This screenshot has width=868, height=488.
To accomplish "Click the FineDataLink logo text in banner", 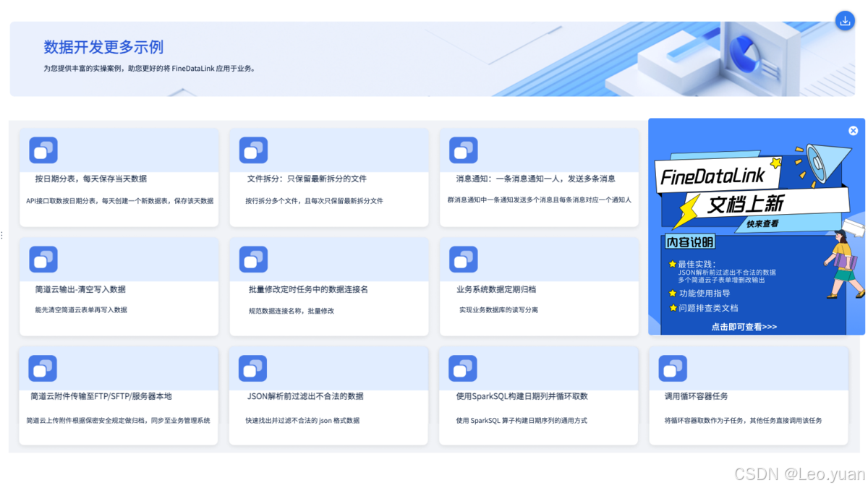I will click(x=712, y=177).
